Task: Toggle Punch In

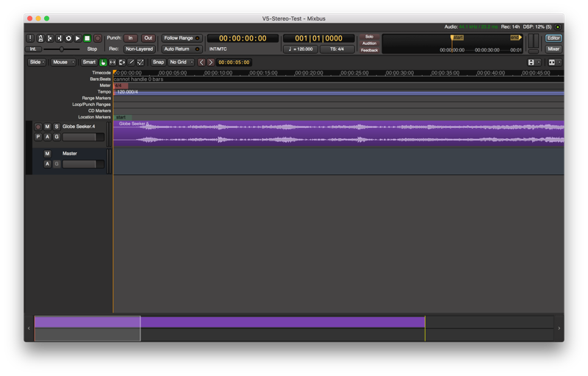Action: tap(131, 38)
